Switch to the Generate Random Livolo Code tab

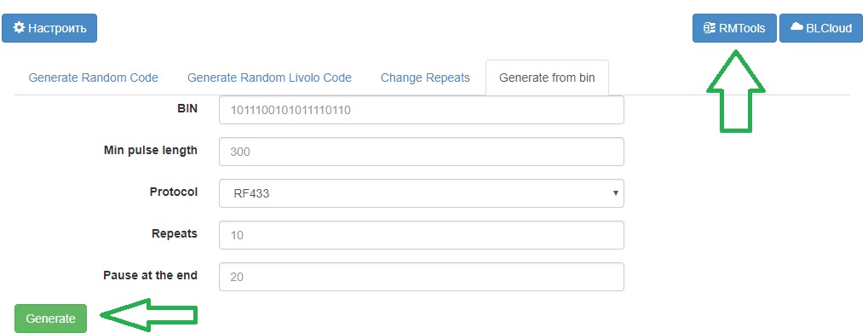(269, 78)
